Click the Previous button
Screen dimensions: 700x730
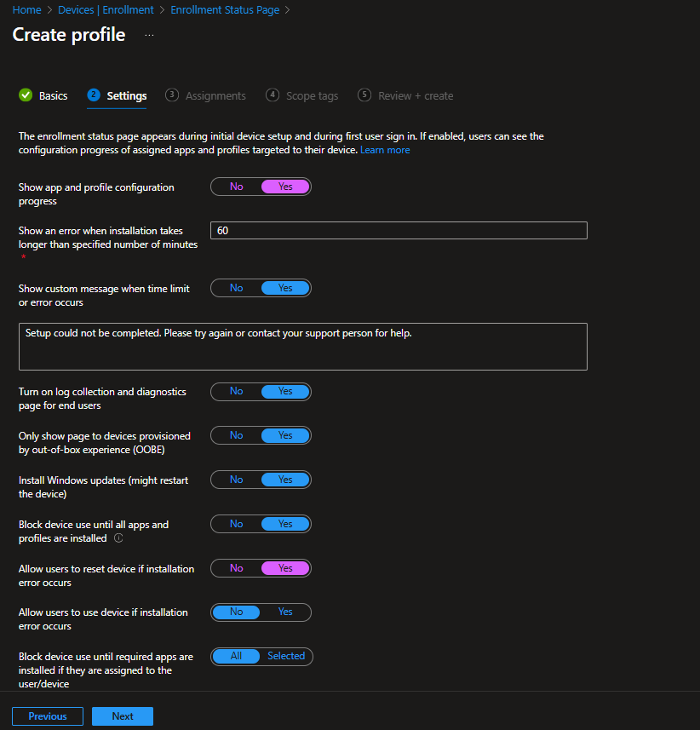click(48, 716)
